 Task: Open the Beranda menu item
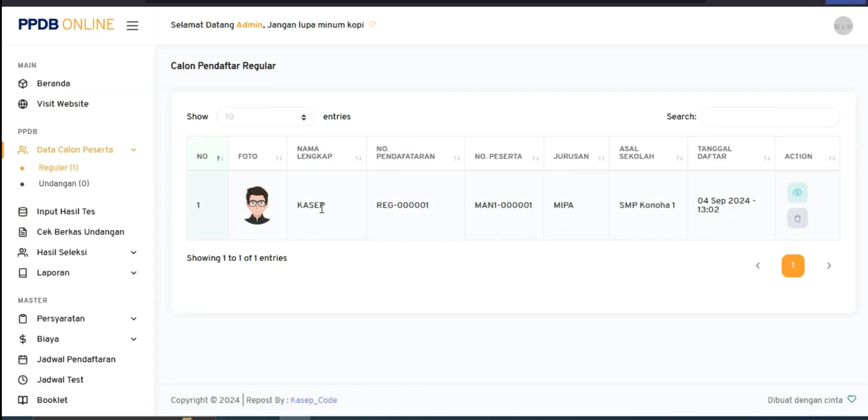point(53,84)
